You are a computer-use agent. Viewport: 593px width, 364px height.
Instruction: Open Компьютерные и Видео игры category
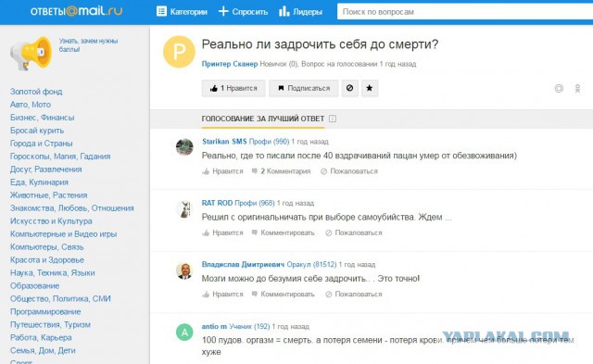pyautogui.click(x=64, y=234)
